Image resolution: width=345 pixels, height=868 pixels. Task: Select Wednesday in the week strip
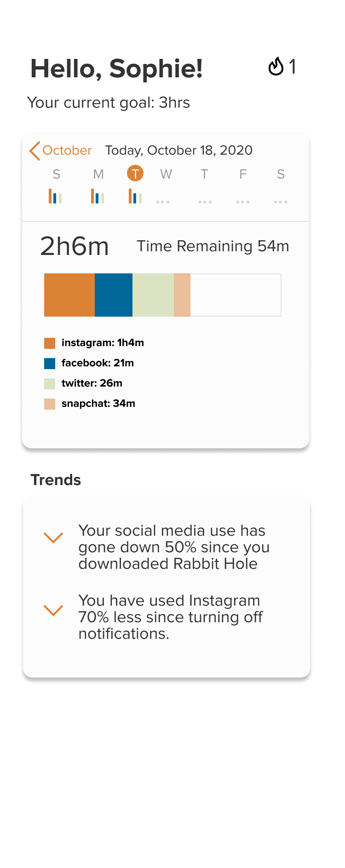tap(166, 174)
